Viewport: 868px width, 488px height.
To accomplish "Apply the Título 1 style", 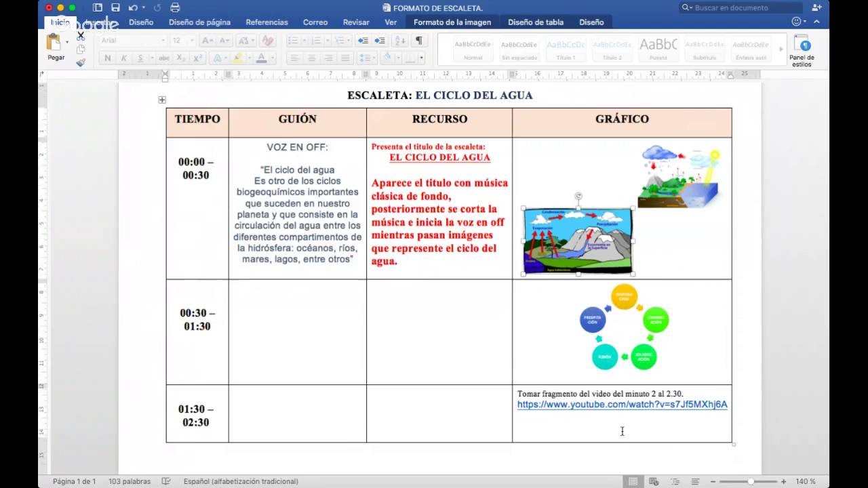I will tap(566, 49).
